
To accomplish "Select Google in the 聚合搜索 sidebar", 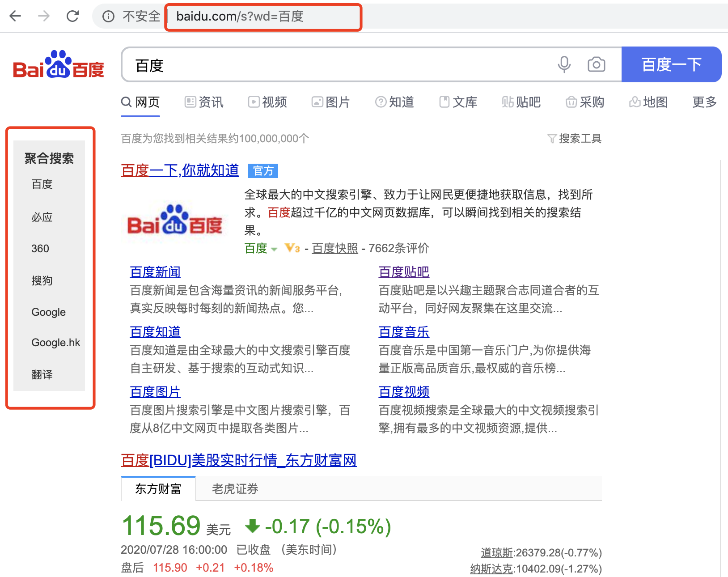I will (49, 312).
